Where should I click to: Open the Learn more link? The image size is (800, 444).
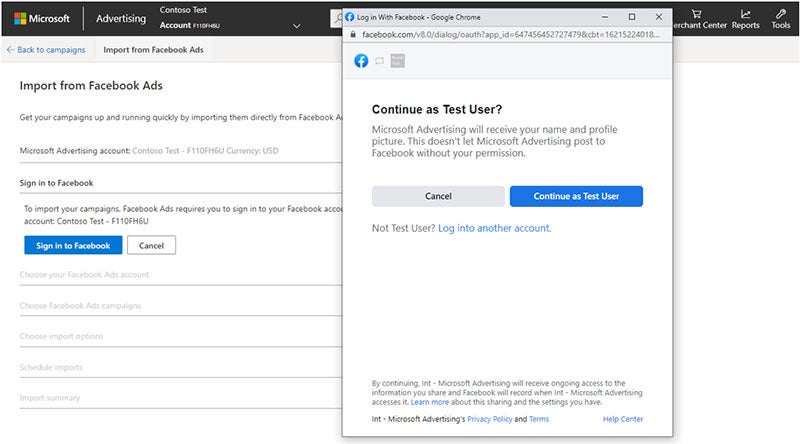click(430, 402)
